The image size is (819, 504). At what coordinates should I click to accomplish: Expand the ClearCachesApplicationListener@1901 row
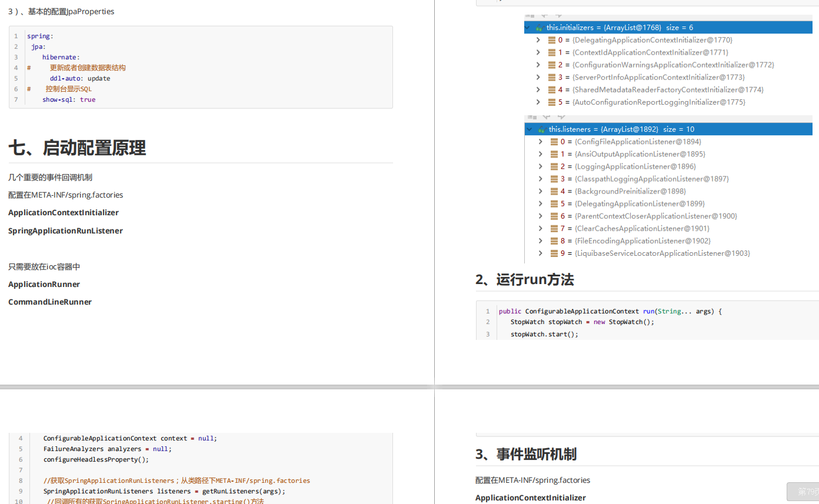[541, 228]
